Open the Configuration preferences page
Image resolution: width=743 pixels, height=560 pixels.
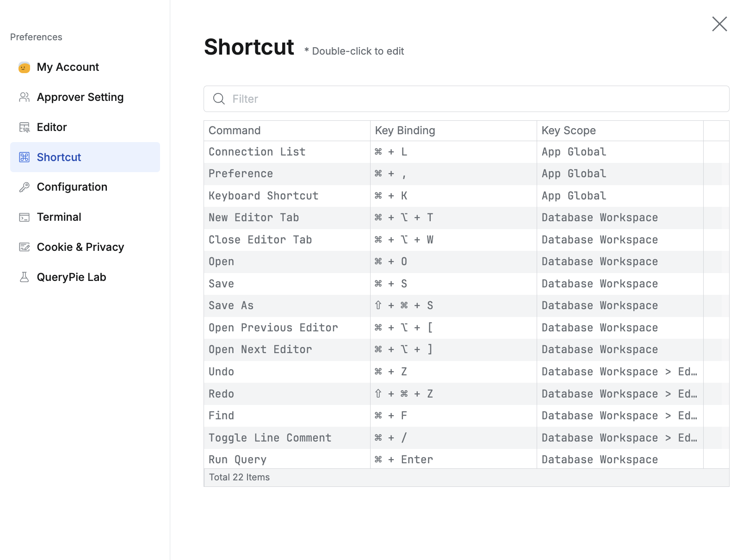[72, 187]
